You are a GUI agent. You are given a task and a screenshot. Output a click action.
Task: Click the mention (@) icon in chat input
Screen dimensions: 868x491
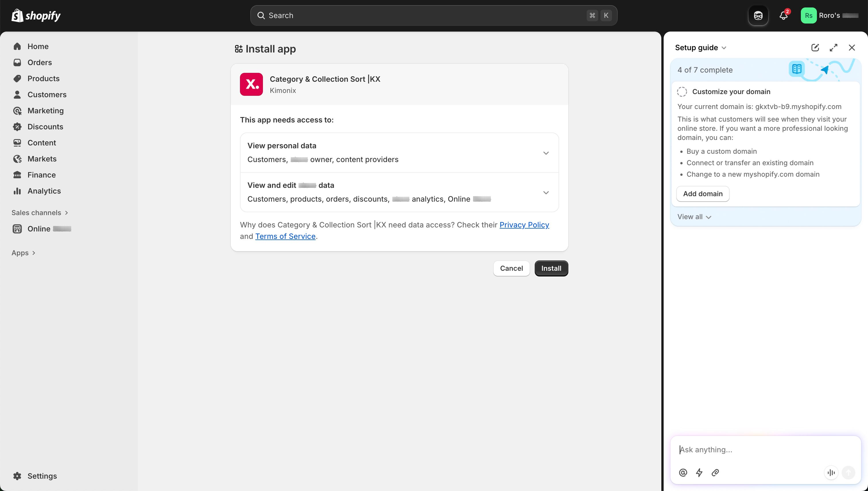[683, 472]
